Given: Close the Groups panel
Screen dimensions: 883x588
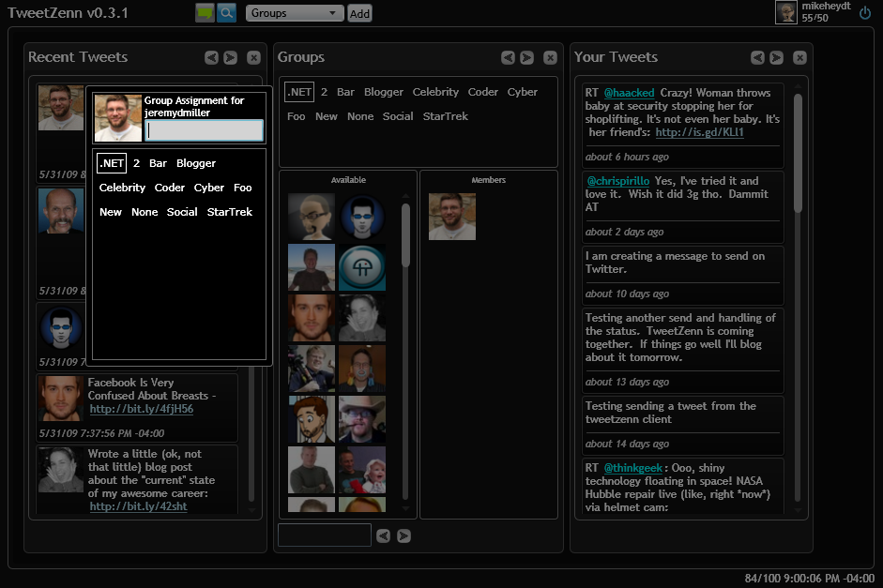Looking at the screenshot, I should coord(550,57).
